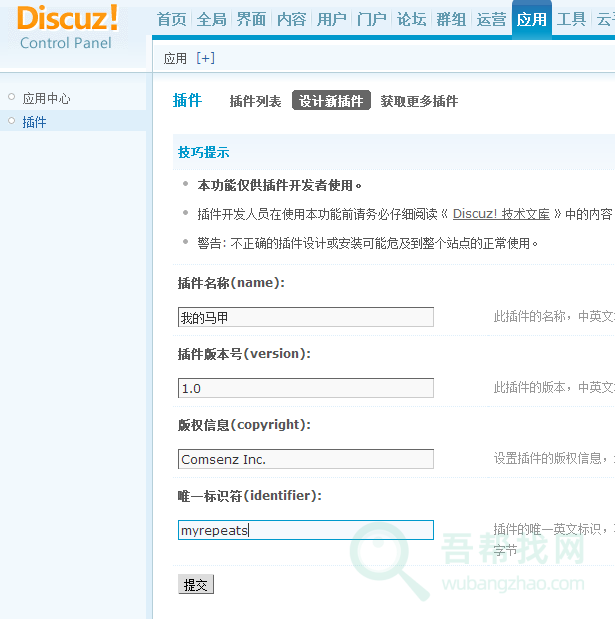Open the 插件列表 sub-tab
The image size is (615, 619).
click(255, 101)
